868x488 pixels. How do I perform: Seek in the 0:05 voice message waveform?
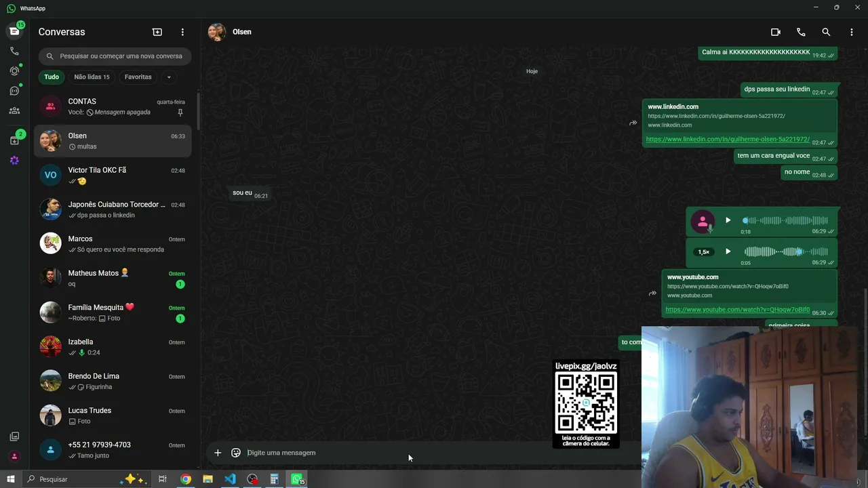[x=785, y=251]
